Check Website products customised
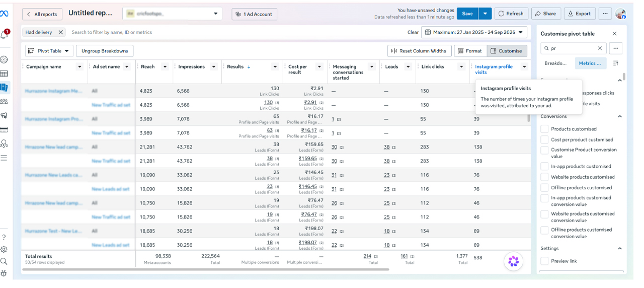The height and width of the screenshot is (288, 644). point(544,177)
